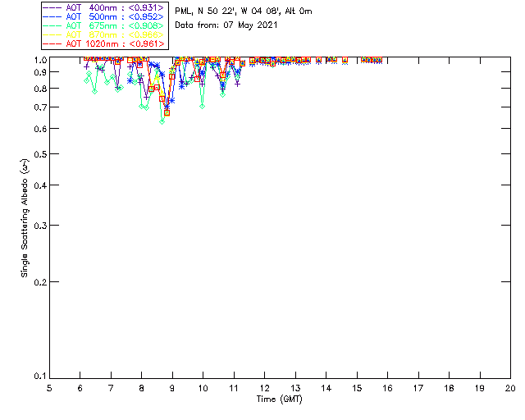The width and height of the screenshot is (525, 420).
Task: Click the 14 hour x-axis label
Action: (326, 388)
